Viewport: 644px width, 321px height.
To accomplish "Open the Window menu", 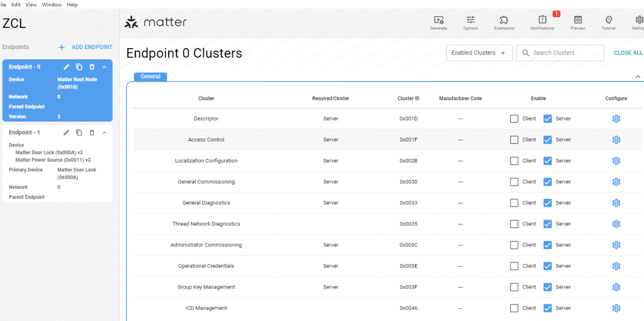I will click(x=51, y=4).
